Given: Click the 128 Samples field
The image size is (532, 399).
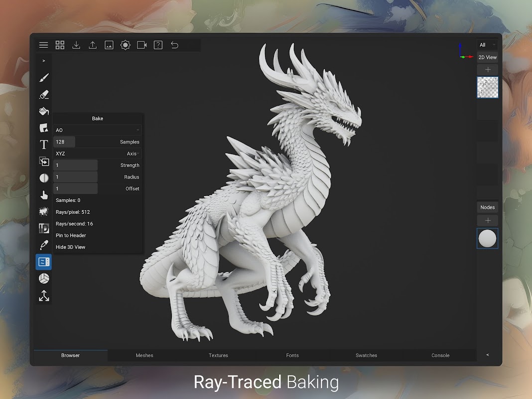Looking at the screenshot, I should click(64, 142).
